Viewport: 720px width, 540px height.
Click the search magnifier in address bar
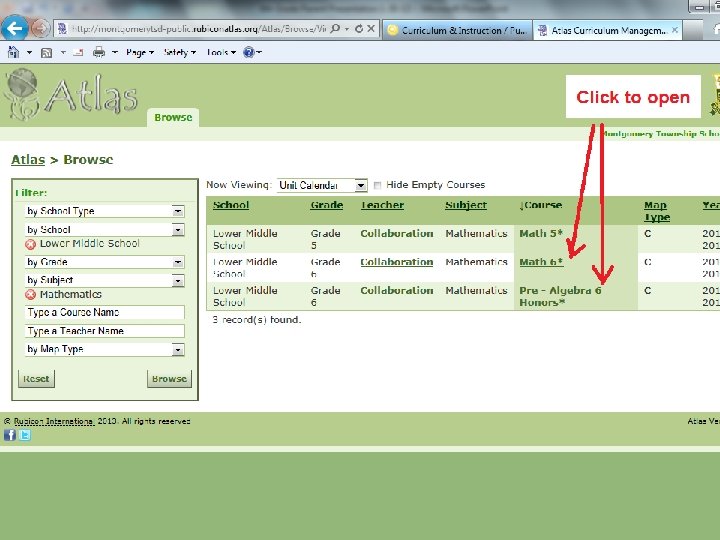[x=336, y=29]
